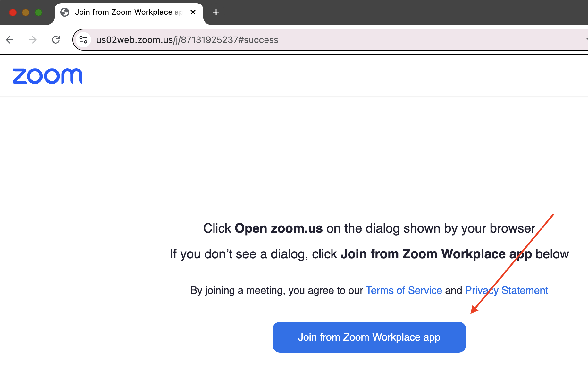Reload the Zoom page
Image resolution: width=588 pixels, height=382 pixels.
(56, 40)
